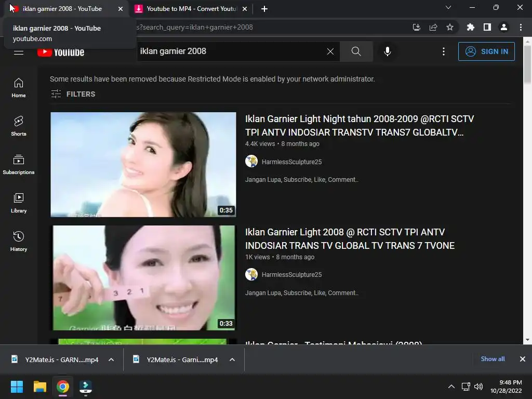The width and height of the screenshot is (532, 399).
Task: Click the share page icon in address bar
Action: [433, 27]
